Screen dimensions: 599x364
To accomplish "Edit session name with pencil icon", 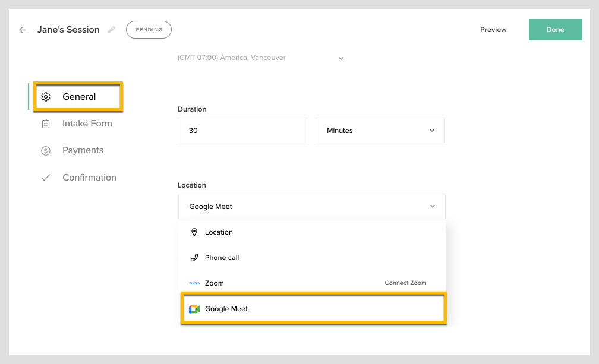I will (x=111, y=30).
